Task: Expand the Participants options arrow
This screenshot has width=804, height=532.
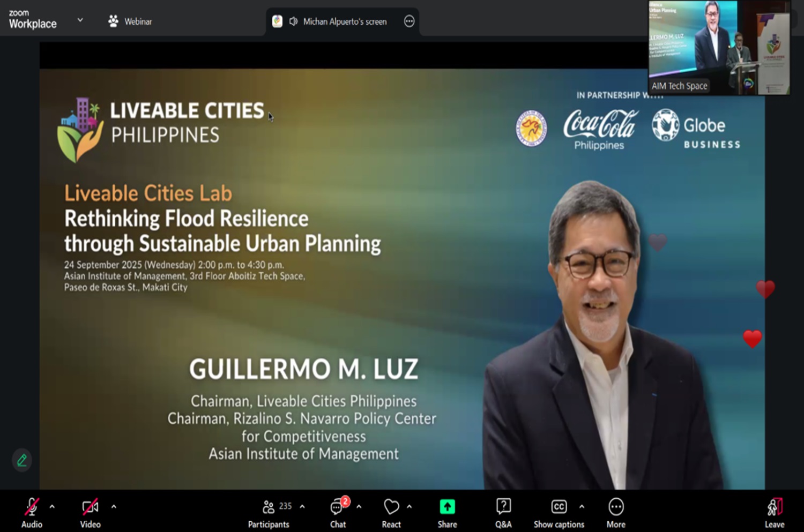Action: pyautogui.click(x=302, y=506)
